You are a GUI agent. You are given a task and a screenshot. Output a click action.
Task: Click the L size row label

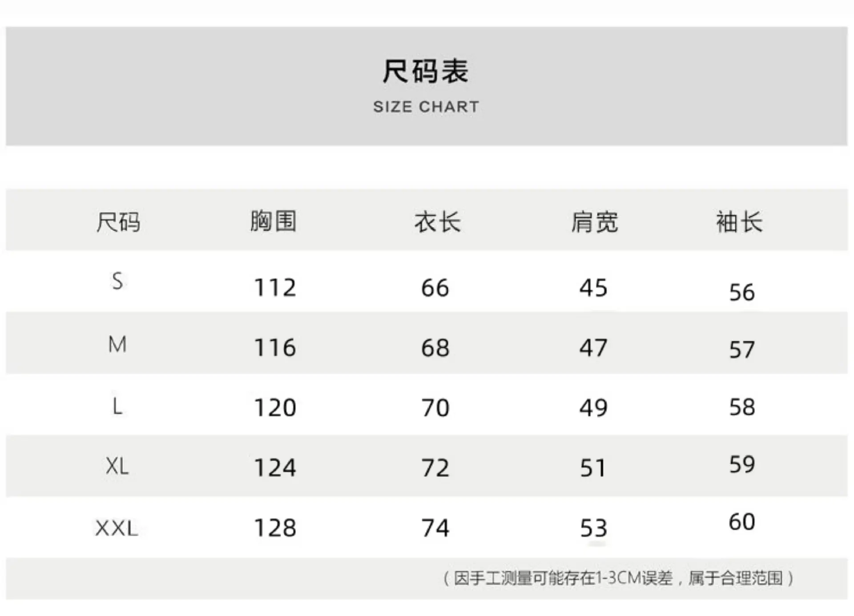click(x=117, y=406)
